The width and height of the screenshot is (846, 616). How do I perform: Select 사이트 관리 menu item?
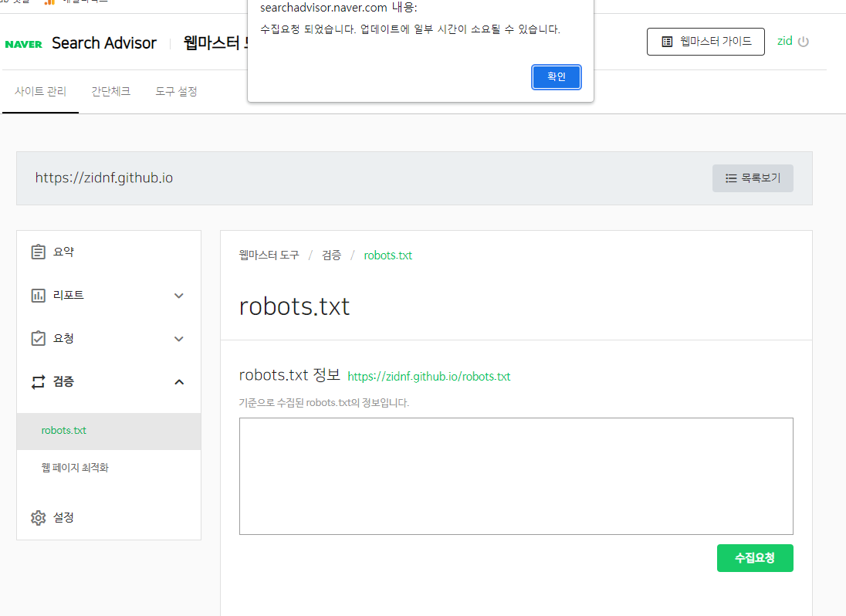pos(40,91)
